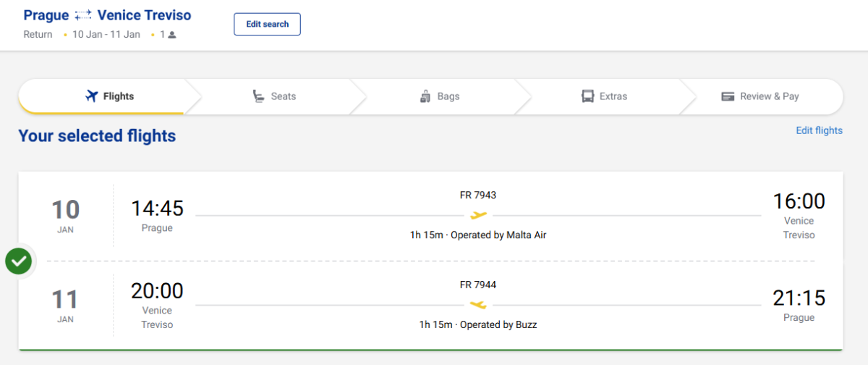Click the yellow plane icon for FR 7943

pyautogui.click(x=478, y=215)
